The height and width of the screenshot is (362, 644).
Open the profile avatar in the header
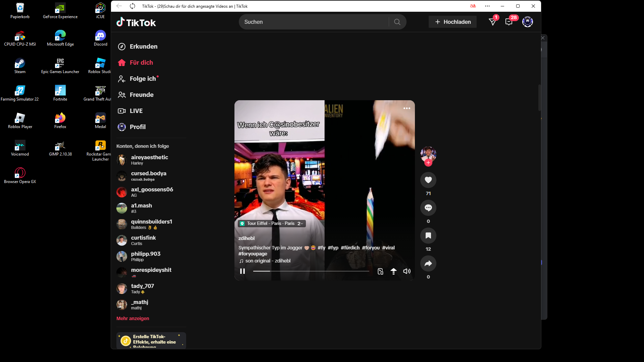click(528, 22)
